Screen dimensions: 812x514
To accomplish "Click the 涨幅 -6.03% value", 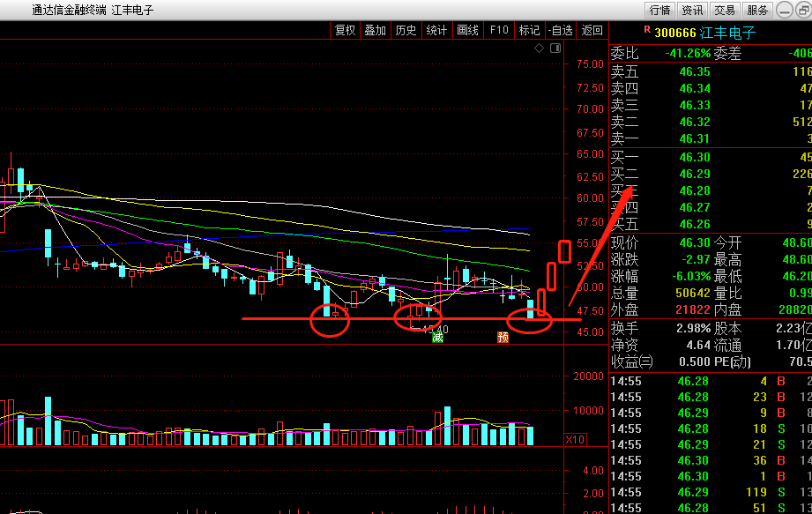I will [691, 277].
